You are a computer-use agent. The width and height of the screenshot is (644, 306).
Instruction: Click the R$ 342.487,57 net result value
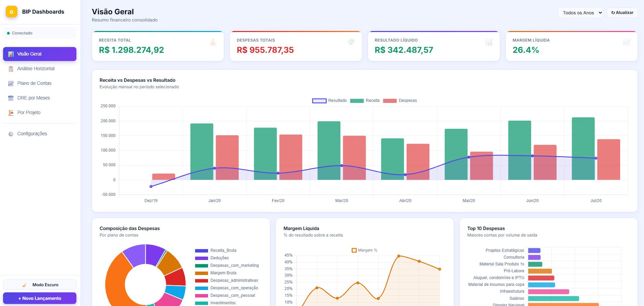pyautogui.click(x=404, y=50)
